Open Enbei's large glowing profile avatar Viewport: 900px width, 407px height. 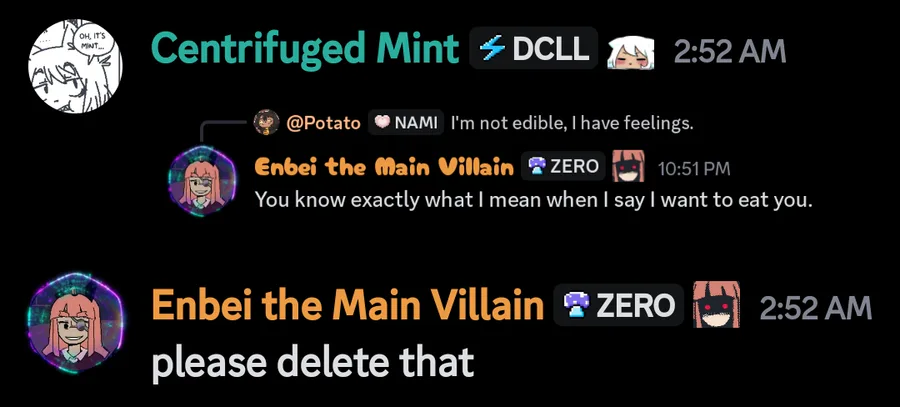pos(75,324)
